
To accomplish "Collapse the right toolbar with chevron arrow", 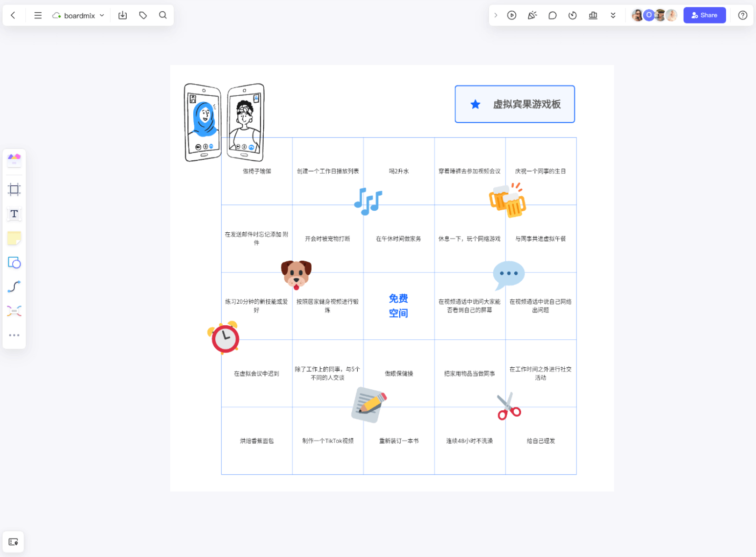I will click(x=496, y=15).
